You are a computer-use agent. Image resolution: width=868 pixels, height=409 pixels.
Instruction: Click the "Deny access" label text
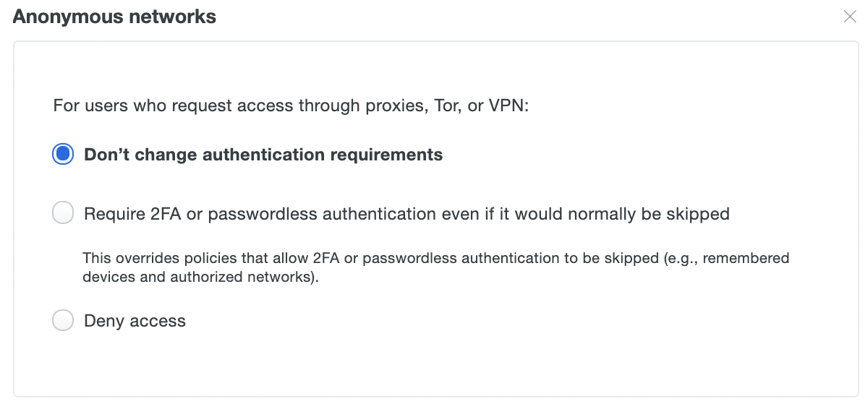click(x=135, y=321)
